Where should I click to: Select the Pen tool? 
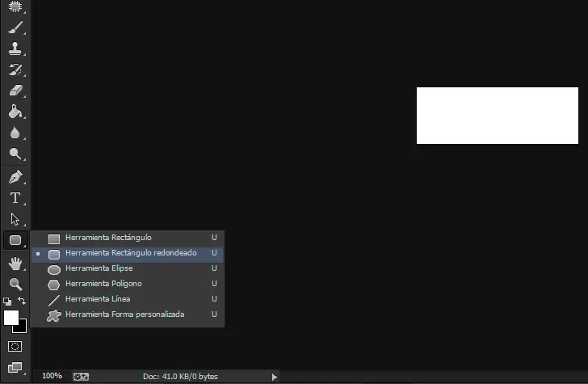coord(15,177)
